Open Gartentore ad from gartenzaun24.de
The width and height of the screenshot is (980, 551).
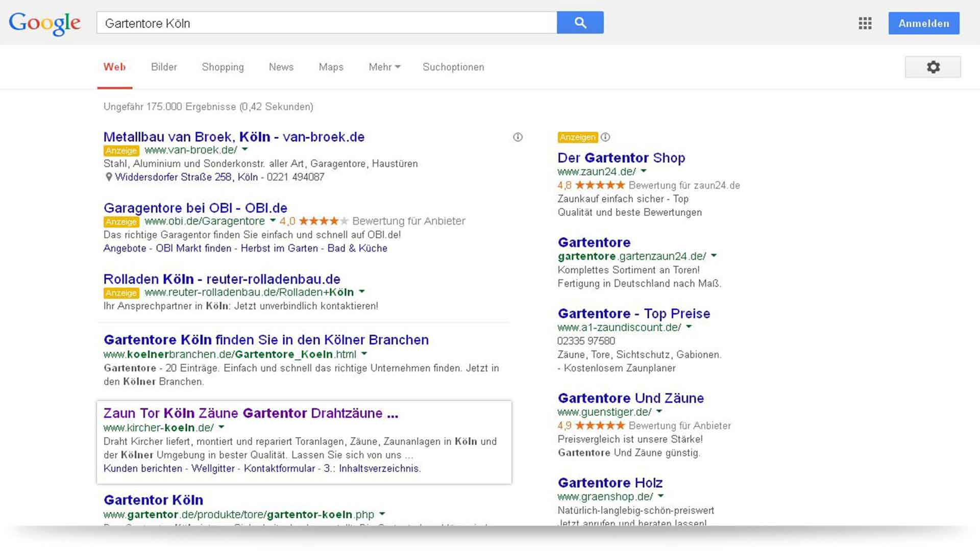tap(594, 242)
